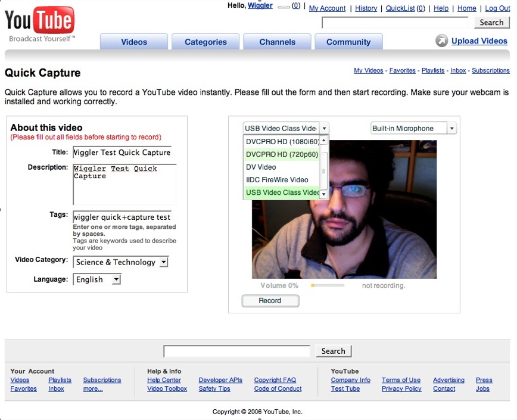Go to the Channels tab
This screenshot has width=517, height=420.
pyautogui.click(x=278, y=42)
